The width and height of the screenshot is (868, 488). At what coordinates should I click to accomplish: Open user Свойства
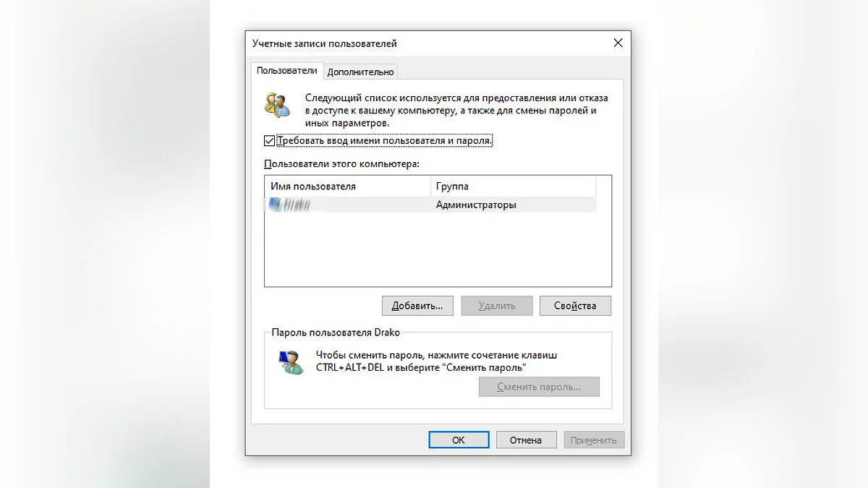click(x=575, y=306)
